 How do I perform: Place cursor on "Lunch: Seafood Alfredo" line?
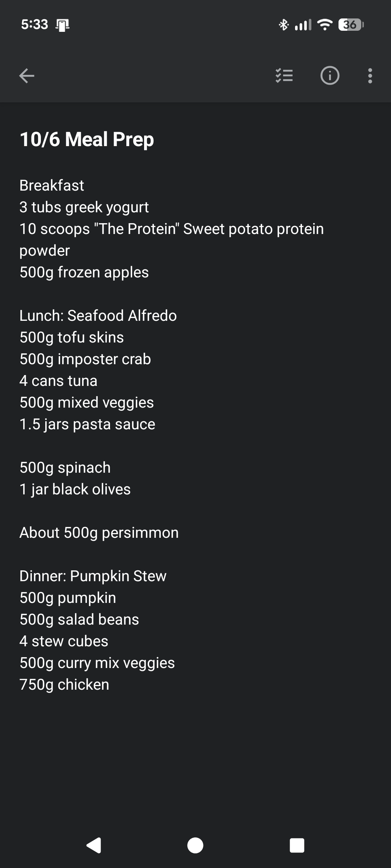click(x=98, y=316)
